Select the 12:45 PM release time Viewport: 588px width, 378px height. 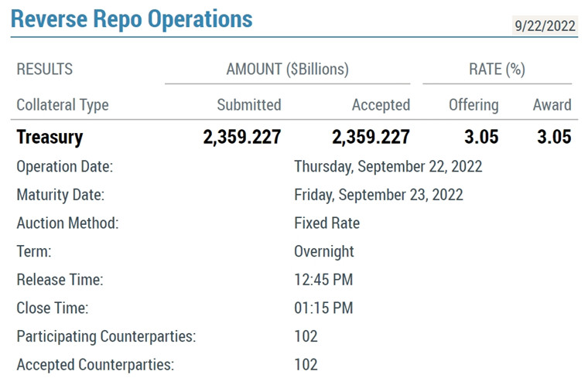(x=323, y=280)
